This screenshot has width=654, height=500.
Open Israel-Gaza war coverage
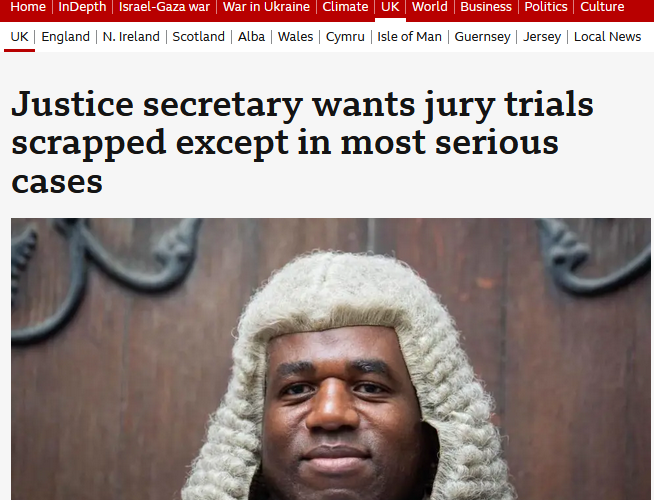point(164,7)
